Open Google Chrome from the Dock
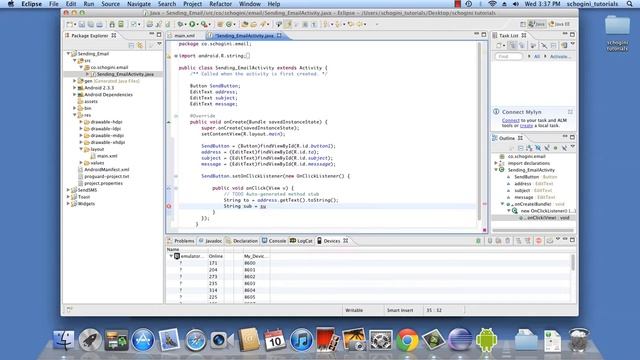Screen dimensions: 640x360 [407, 340]
